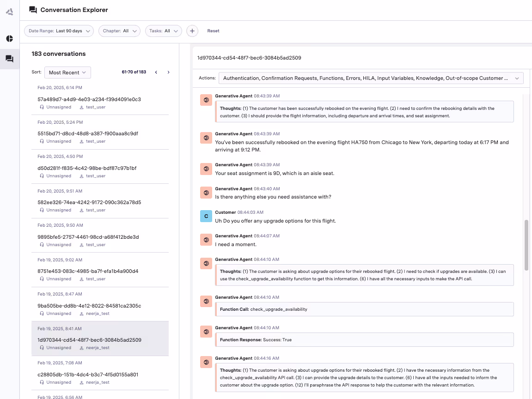Open the Chapter filter dropdown
The width and height of the screenshot is (532, 399).
(119, 31)
